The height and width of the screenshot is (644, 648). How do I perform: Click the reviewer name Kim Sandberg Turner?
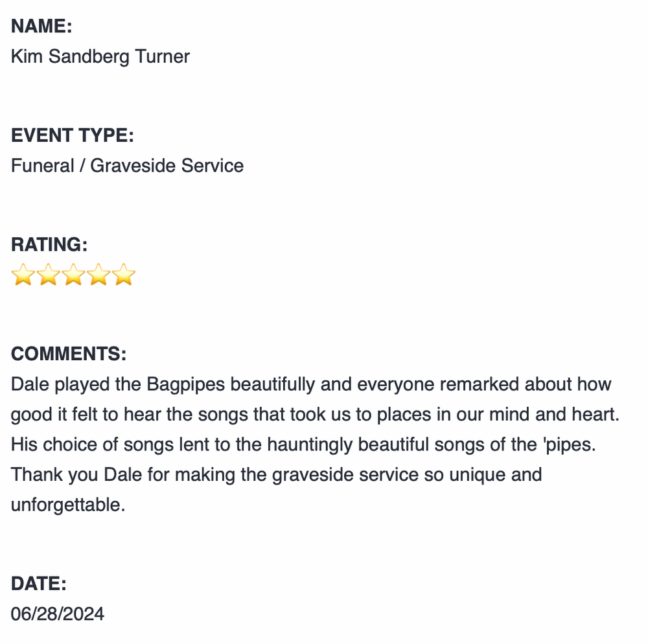[x=100, y=56]
